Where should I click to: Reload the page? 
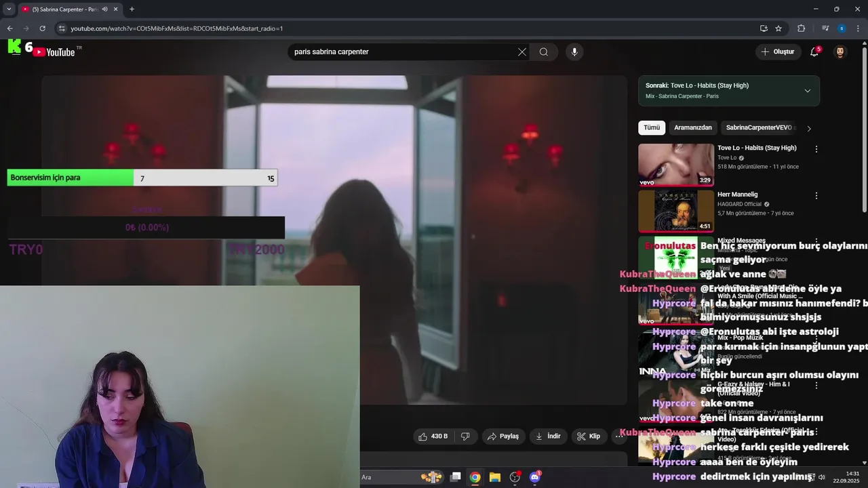click(x=42, y=28)
